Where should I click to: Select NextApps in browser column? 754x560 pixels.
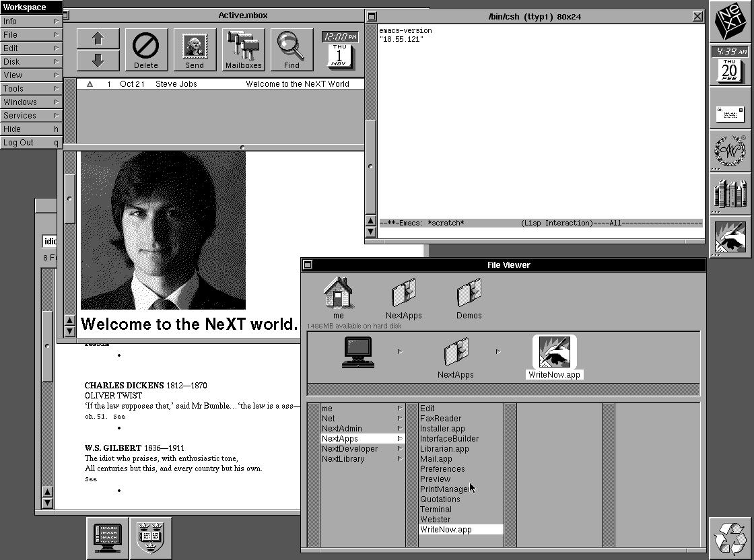(x=363, y=439)
